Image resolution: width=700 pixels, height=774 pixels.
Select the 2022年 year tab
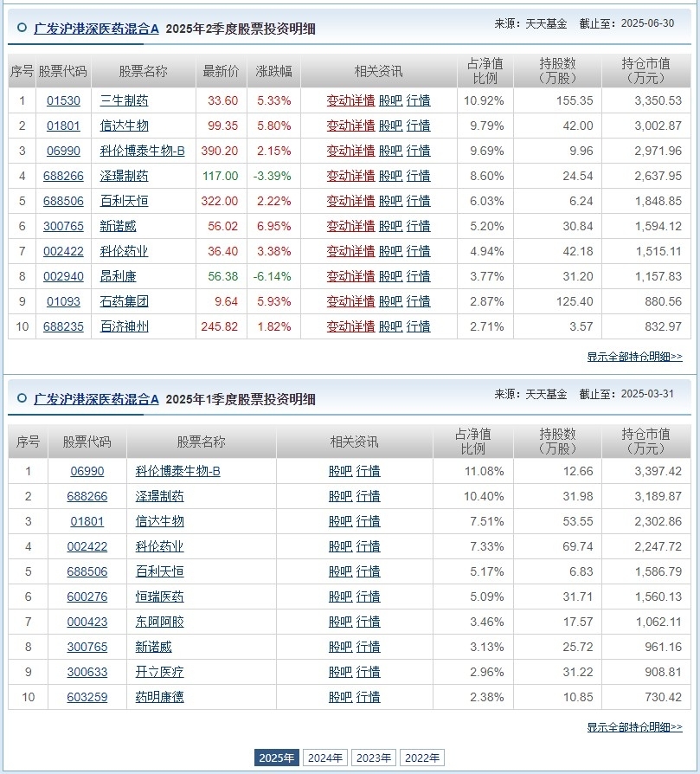click(421, 758)
